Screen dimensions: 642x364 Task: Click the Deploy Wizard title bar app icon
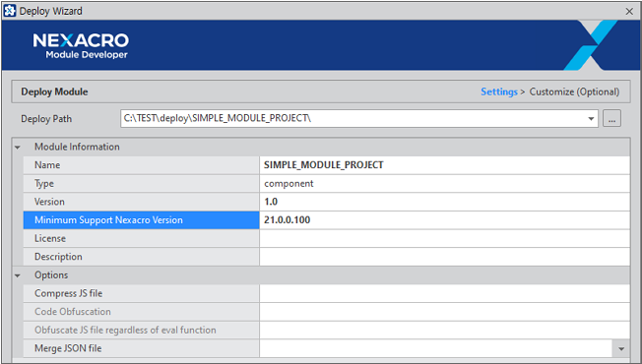click(10, 11)
